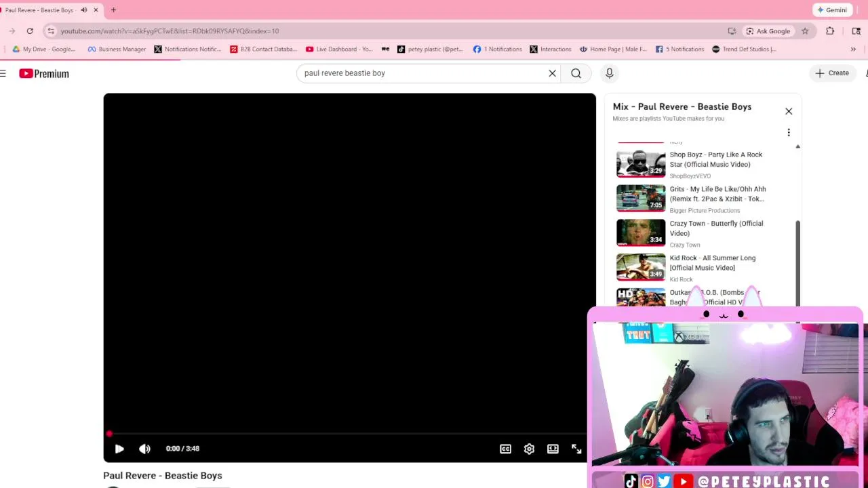Image resolution: width=868 pixels, height=488 pixels.
Task: Open the Create menu
Action: point(832,73)
